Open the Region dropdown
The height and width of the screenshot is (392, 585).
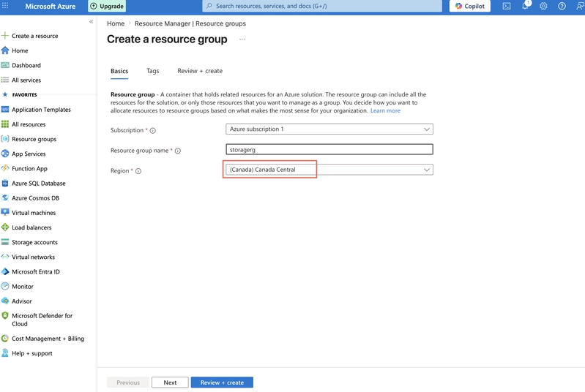pyautogui.click(x=329, y=170)
